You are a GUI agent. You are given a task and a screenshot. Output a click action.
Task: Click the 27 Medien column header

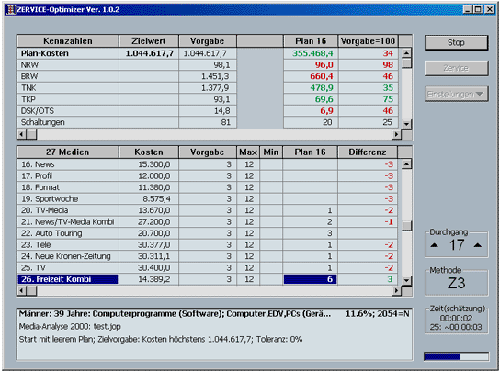[68, 152]
